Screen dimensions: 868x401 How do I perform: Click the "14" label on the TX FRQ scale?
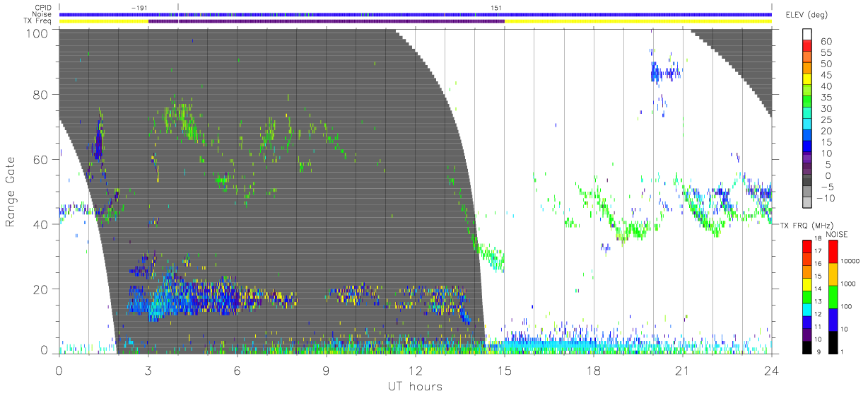[x=819, y=290]
